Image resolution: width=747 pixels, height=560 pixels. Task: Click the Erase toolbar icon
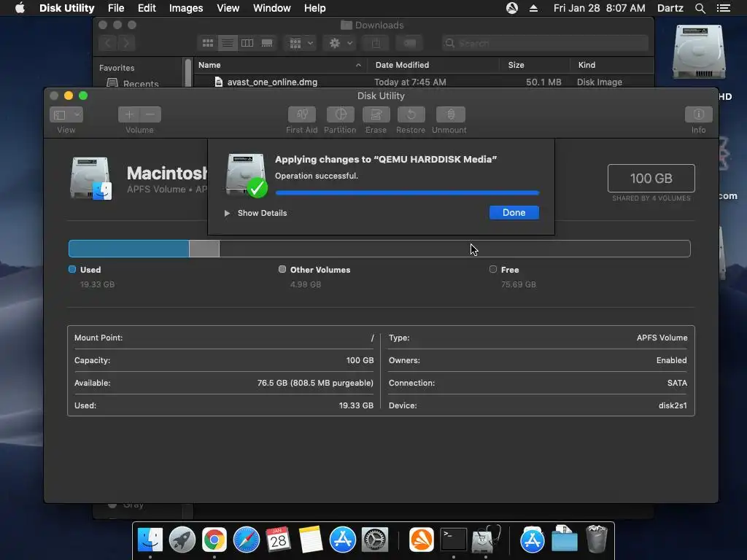376,114
